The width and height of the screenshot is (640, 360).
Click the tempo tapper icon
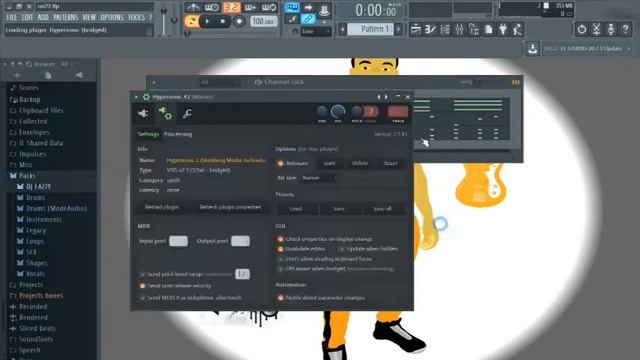coord(518,29)
